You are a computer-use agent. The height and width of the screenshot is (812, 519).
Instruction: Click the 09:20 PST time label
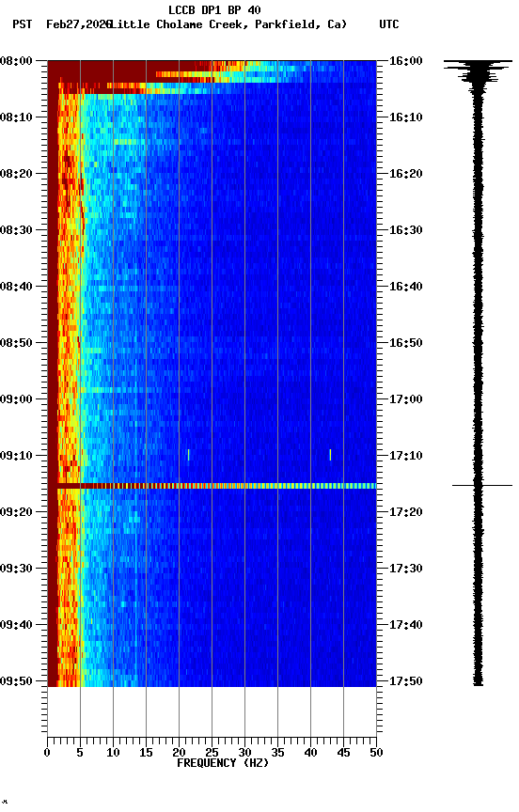point(17,512)
